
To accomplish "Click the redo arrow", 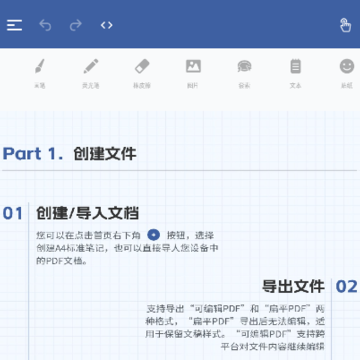I will [x=76, y=25].
